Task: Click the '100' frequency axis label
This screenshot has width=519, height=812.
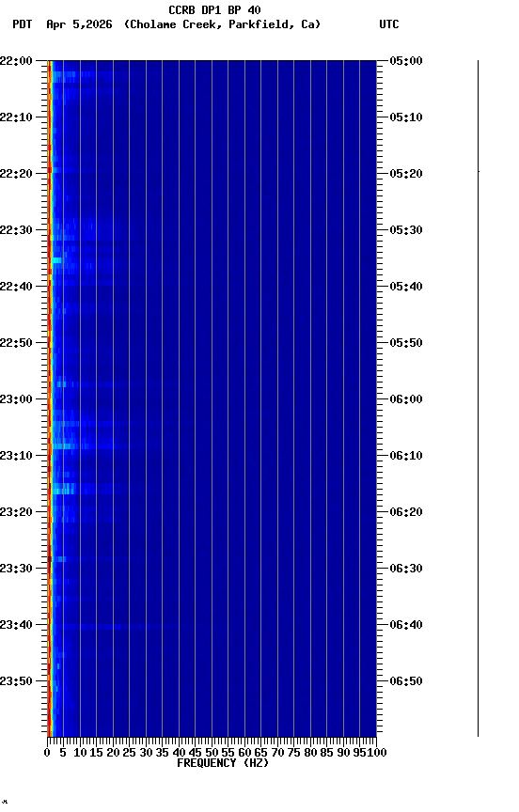Action: [x=377, y=754]
